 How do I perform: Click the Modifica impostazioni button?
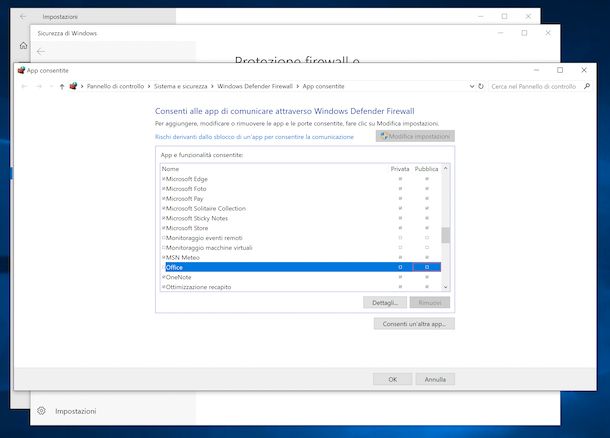415,136
